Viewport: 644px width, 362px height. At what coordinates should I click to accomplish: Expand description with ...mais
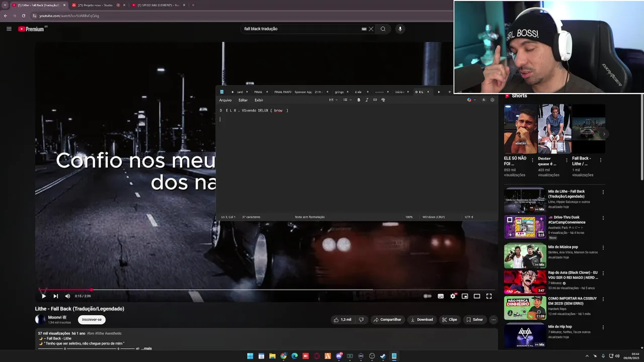146,348
